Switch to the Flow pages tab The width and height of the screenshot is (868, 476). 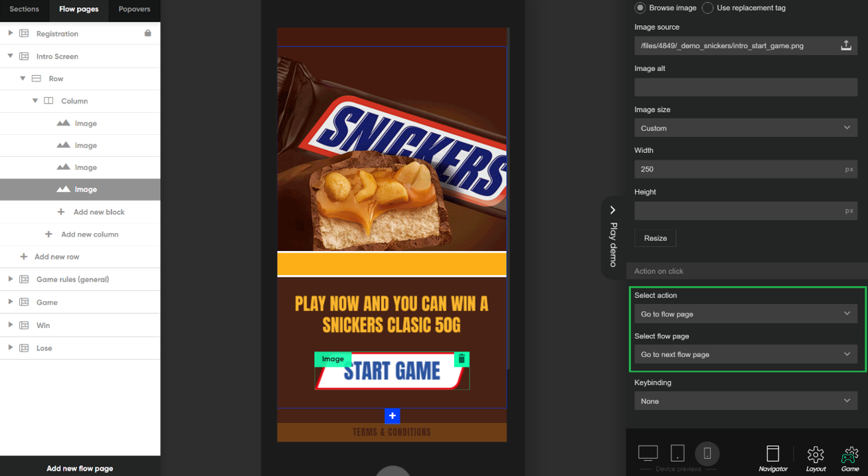(78, 9)
